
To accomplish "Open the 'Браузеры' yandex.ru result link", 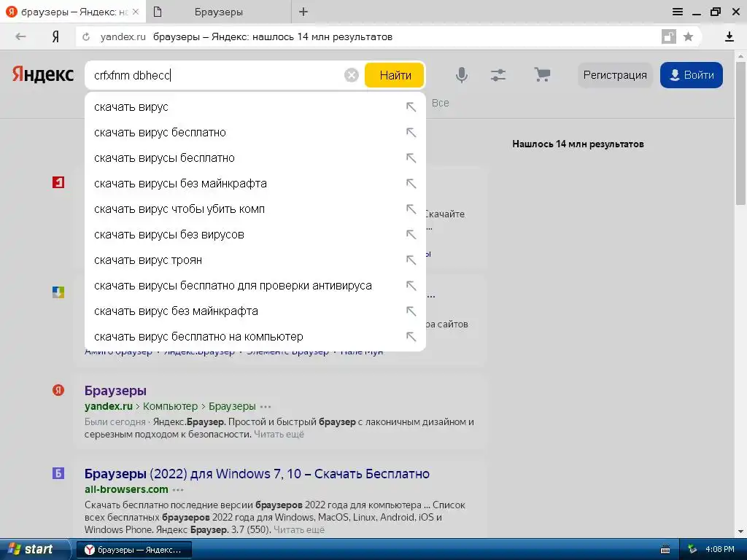I will pos(115,391).
